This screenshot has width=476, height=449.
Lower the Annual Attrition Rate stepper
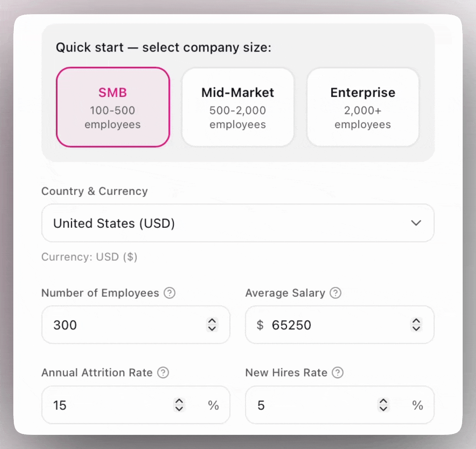(x=179, y=409)
